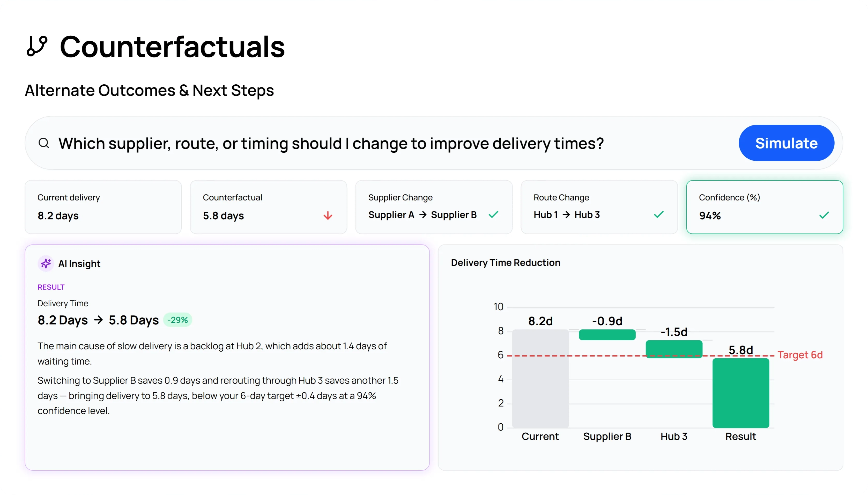Click the green Result 5.8d bar

coord(740,393)
